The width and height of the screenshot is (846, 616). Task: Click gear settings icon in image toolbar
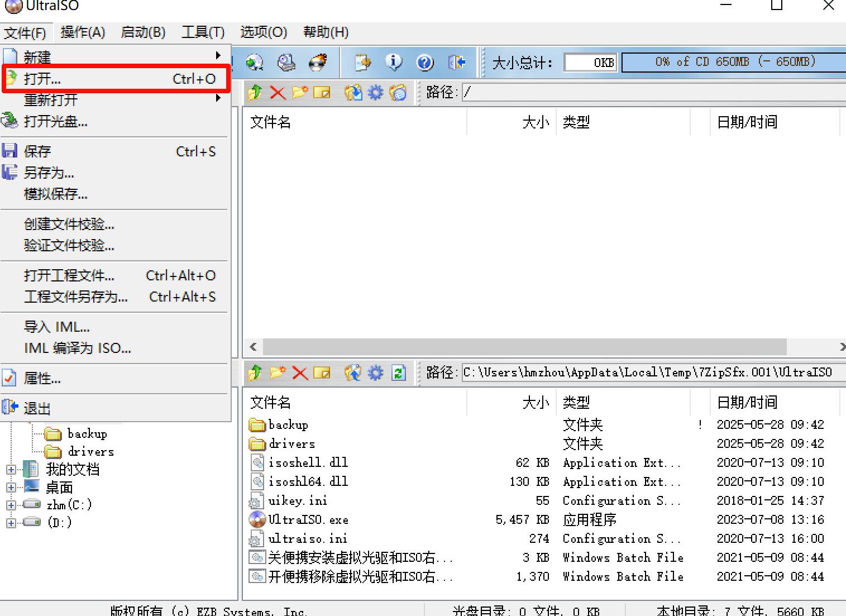pyautogui.click(x=375, y=92)
